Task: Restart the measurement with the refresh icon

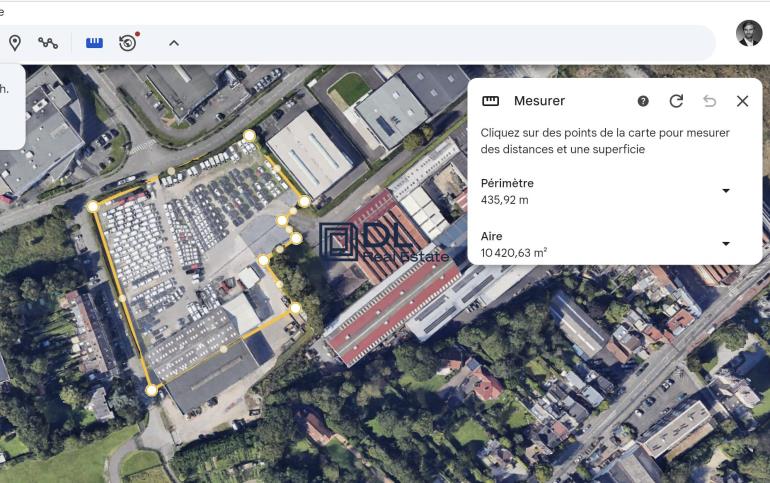Action: (x=676, y=101)
